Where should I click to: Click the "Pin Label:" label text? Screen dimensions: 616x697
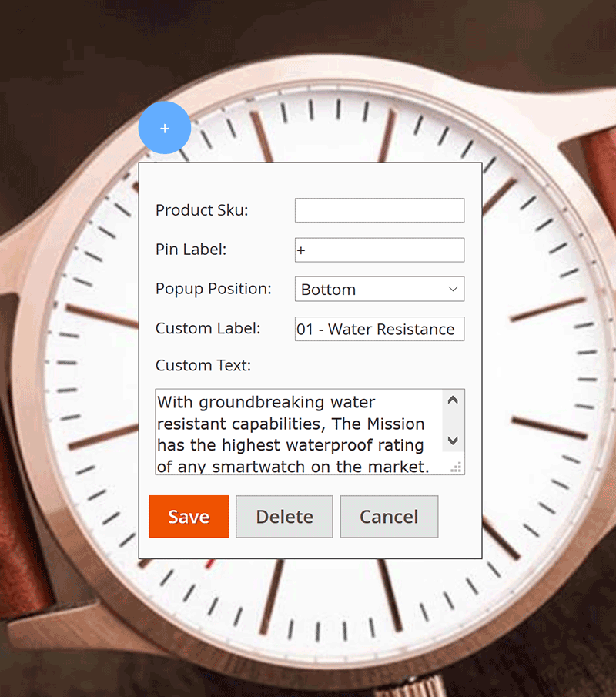[x=191, y=250]
